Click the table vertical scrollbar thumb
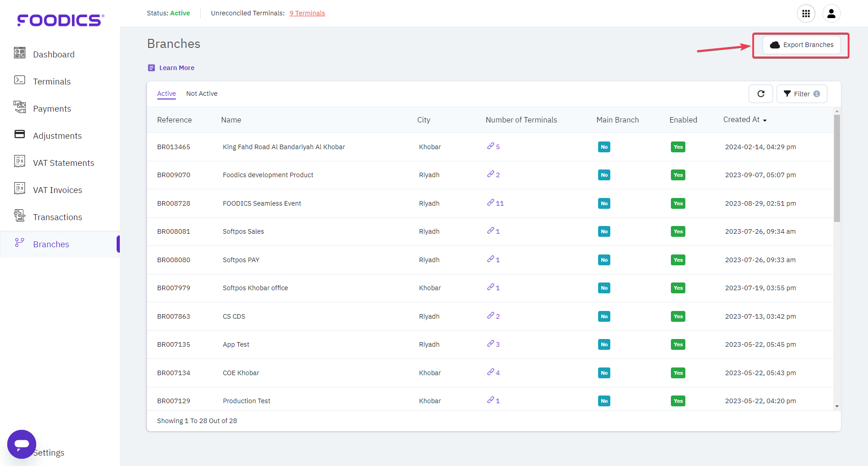This screenshot has height=466, width=868. pos(837,167)
